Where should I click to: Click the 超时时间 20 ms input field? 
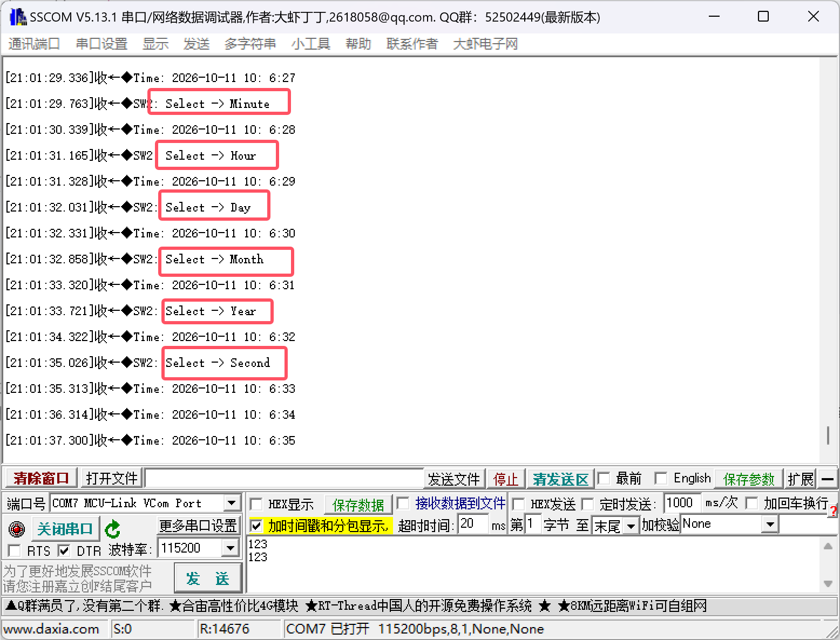[473, 524]
